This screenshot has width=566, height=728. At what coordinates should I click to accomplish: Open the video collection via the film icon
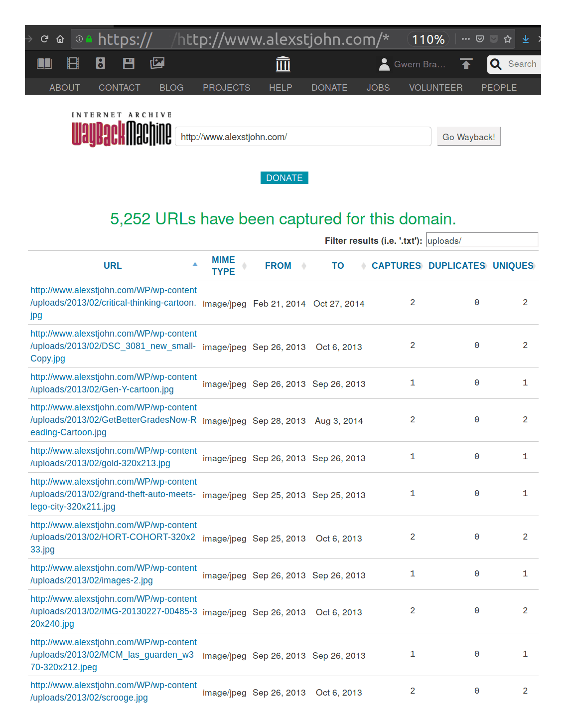tap(73, 64)
